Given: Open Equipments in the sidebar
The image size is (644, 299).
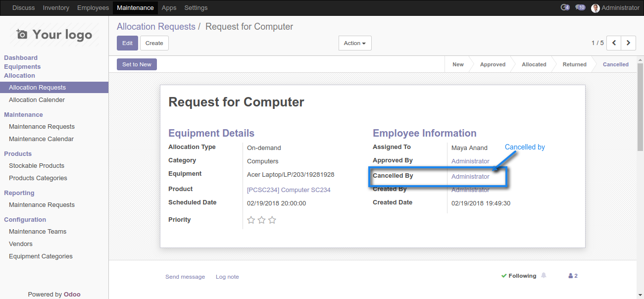Looking at the screenshot, I should (22, 67).
